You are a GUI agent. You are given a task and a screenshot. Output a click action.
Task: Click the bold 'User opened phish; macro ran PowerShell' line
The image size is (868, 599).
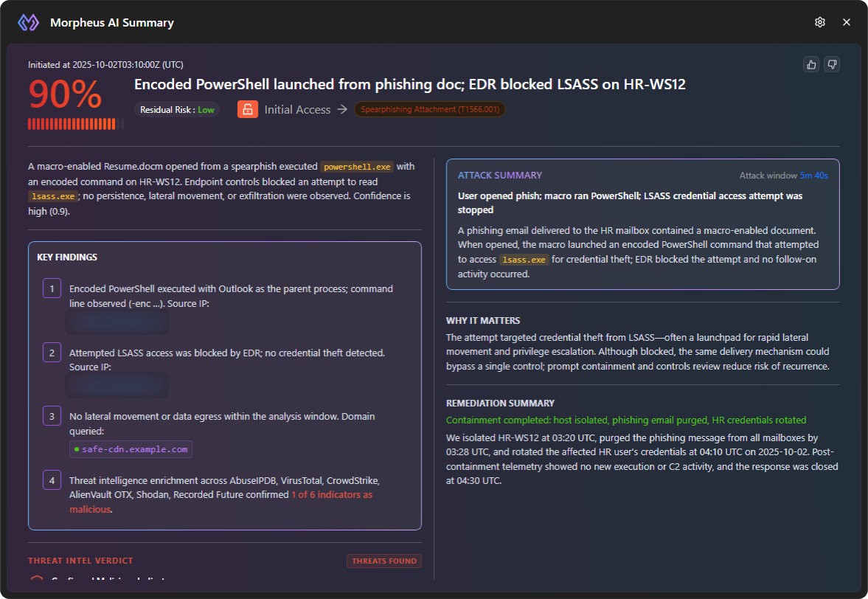[630, 203]
